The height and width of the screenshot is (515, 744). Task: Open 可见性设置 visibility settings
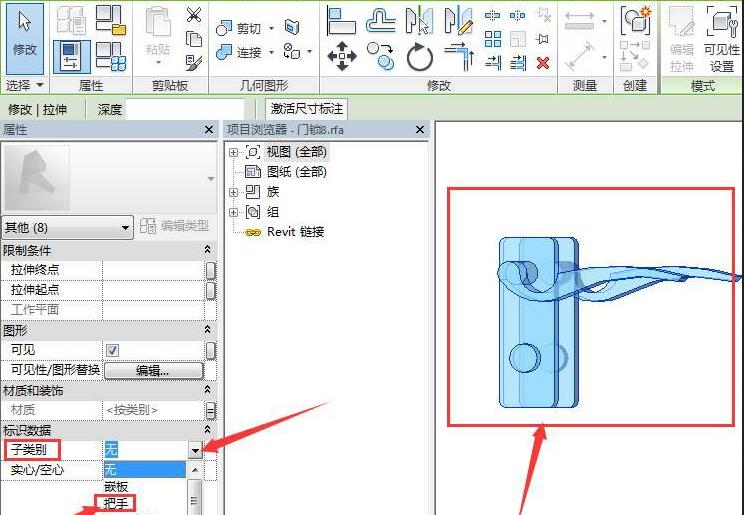(x=722, y=39)
